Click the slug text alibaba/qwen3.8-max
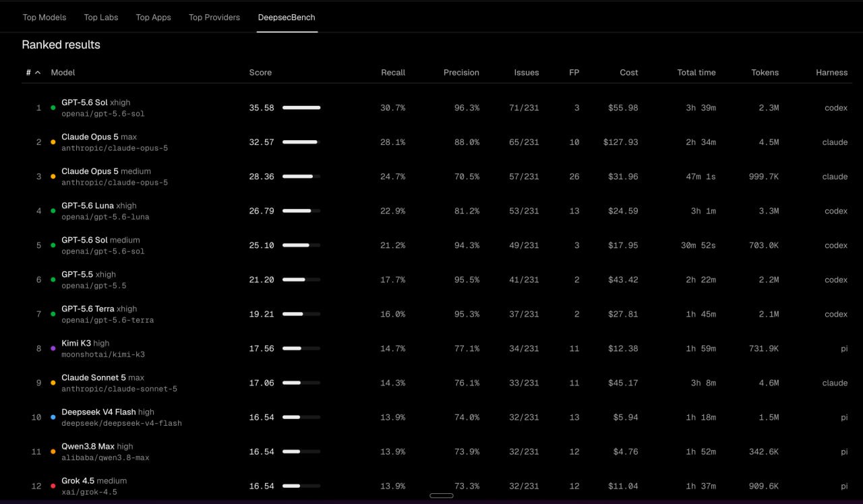Screen dimensions: 863x504 [x=105, y=458]
